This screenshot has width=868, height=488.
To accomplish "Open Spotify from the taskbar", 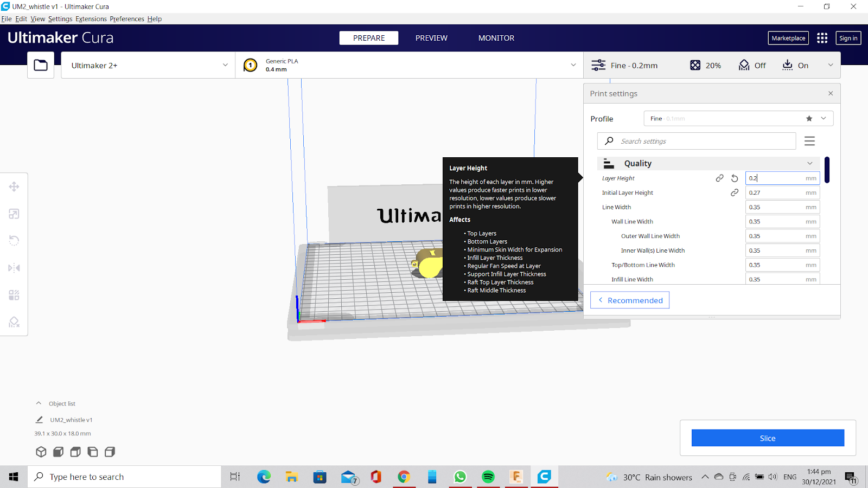I will (488, 477).
